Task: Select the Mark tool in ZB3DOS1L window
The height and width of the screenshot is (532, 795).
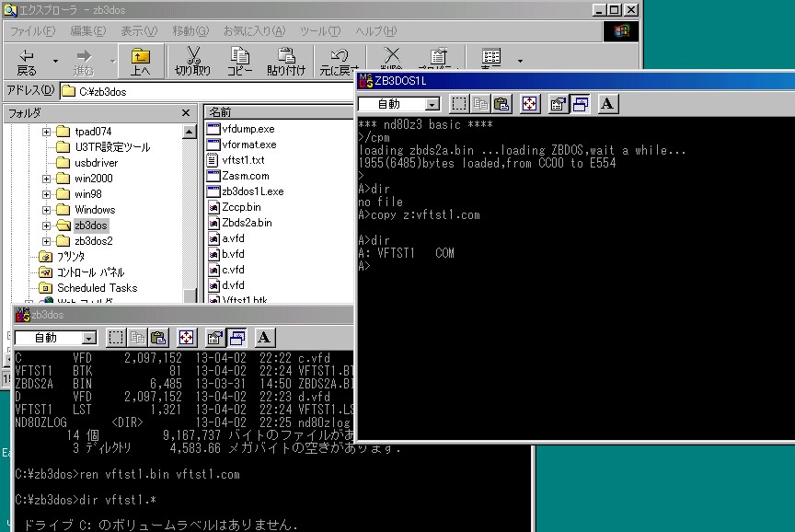Action: (x=459, y=104)
